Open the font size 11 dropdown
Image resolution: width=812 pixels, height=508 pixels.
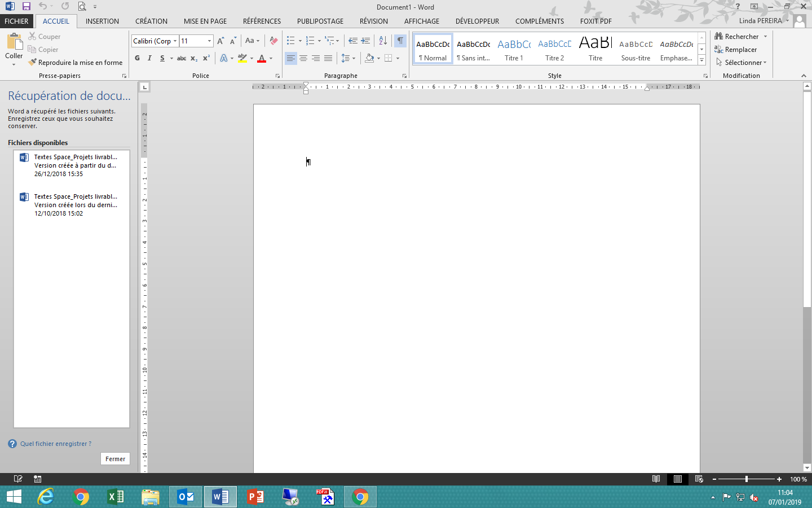(209, 41)
